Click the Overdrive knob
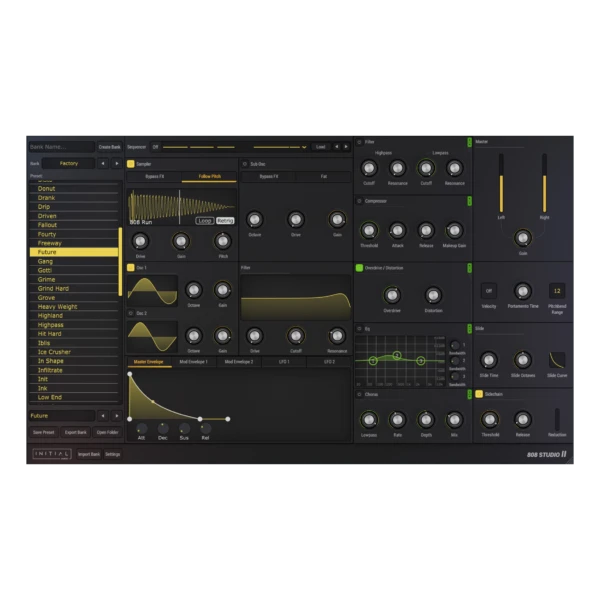Screen dimensions: 600x600 (x=391, y=295)
